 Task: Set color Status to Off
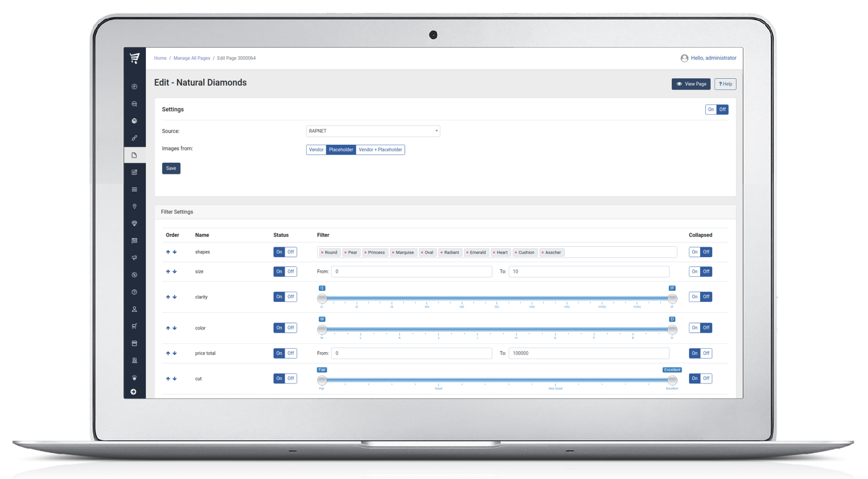point(291,328)
